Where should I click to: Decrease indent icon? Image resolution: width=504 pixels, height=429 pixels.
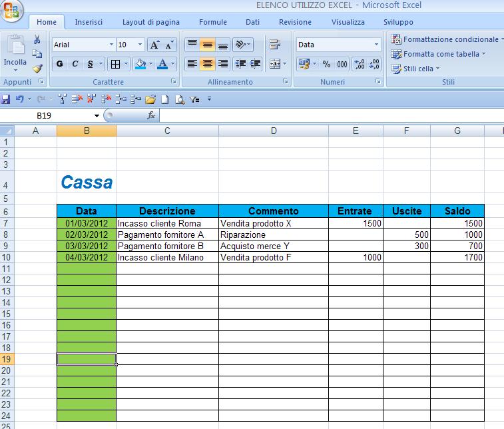point(240,64)
